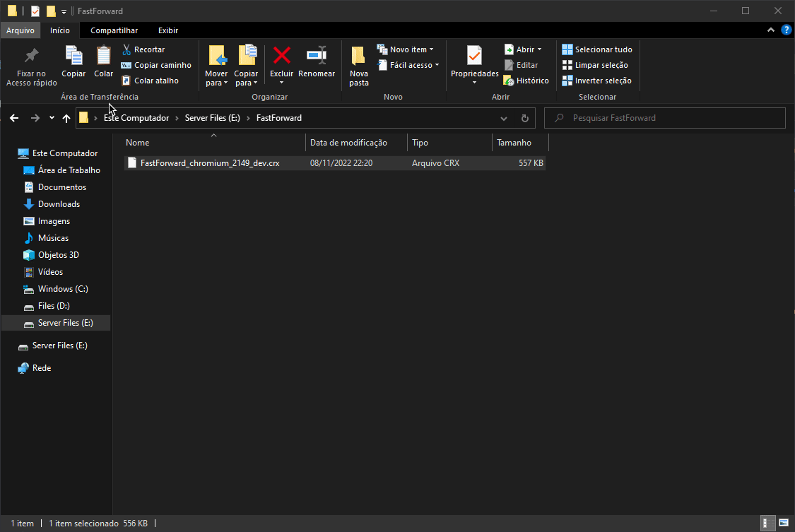The image size is (795, 532).
Task: Click Selecionar tudo
Action: pyautogui.click(x=597, y=49)
